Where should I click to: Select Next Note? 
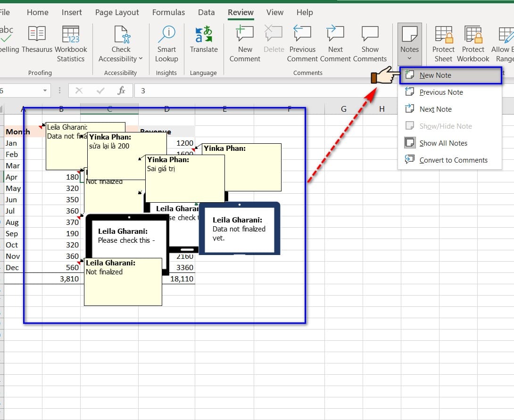point(450,109)
